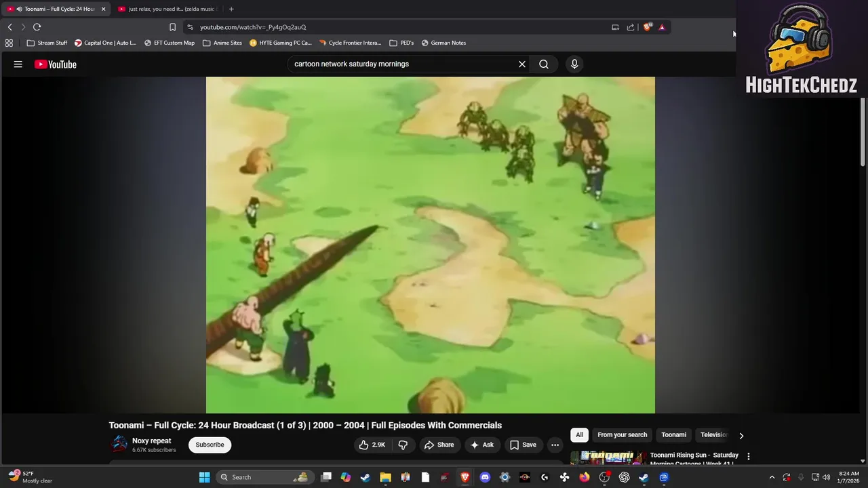Open the Cycle Frontier Interactive bookmark
868x488 pixels.
(350, 43)
